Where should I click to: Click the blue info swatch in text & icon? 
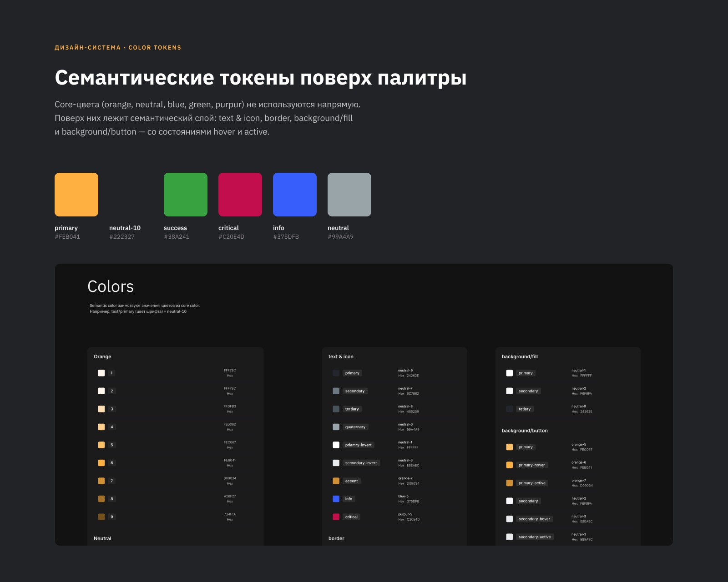(336, 499)
